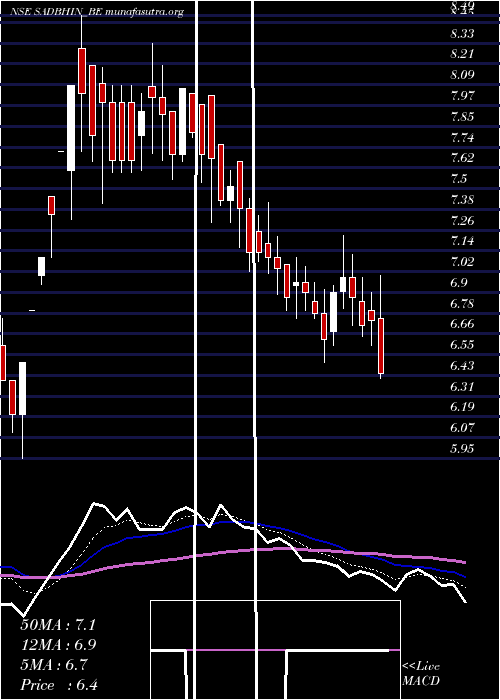Viewport: 500px width, 700px height.
Task: Click the '5MA : 6.7' indicator text
Action: [x=54, y=665]
